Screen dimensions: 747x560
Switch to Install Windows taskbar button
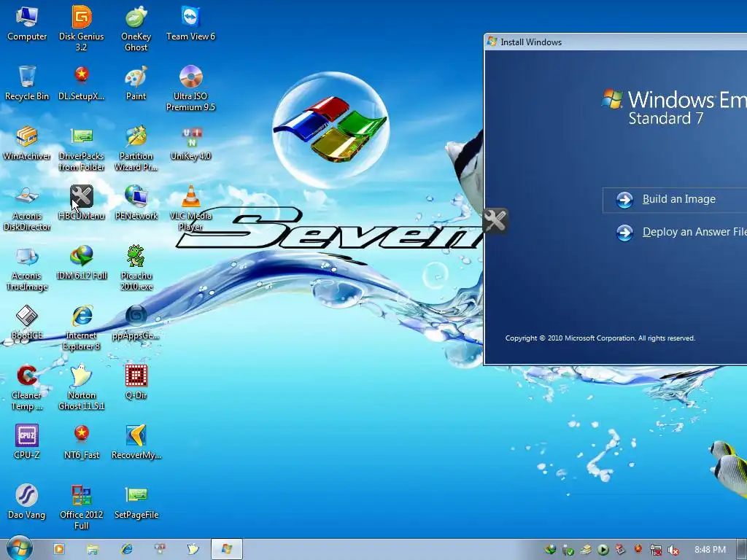pos(227,549)
